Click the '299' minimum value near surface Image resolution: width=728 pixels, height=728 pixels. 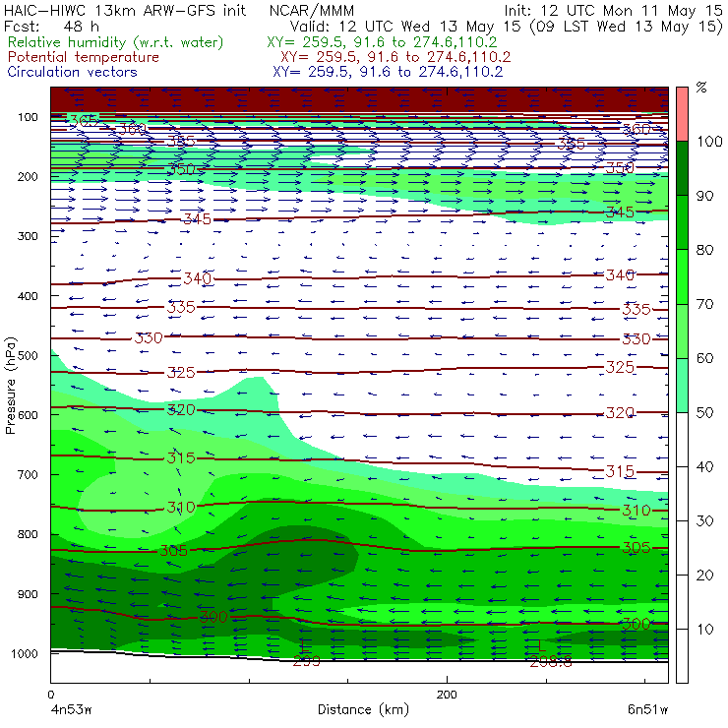(306, 662)
